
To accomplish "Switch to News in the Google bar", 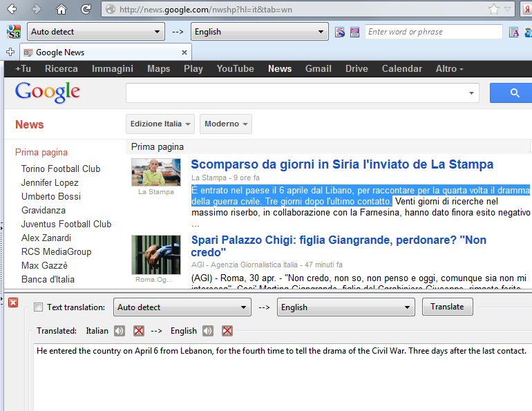I will point(280,68).
